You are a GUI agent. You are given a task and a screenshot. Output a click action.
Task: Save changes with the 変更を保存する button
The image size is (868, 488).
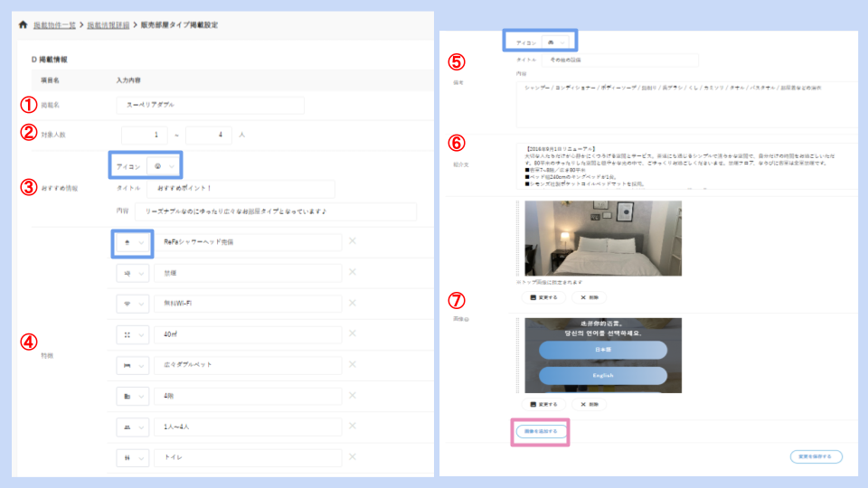coord(816,457)
